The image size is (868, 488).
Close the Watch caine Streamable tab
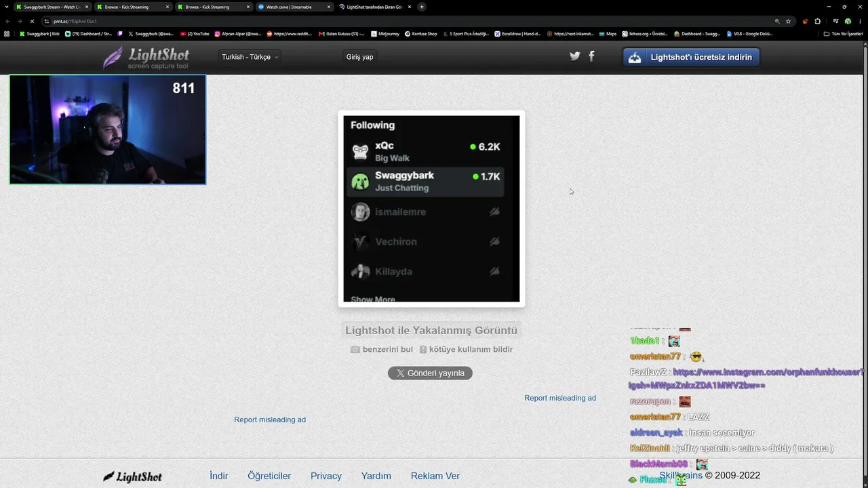(330, 7)
